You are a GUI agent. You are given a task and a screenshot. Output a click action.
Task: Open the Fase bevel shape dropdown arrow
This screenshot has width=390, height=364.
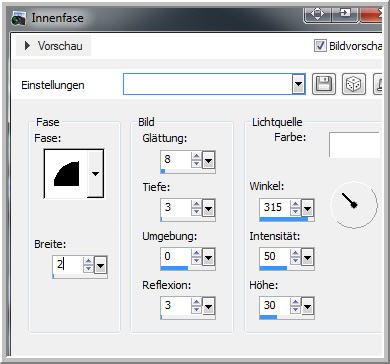96,174
